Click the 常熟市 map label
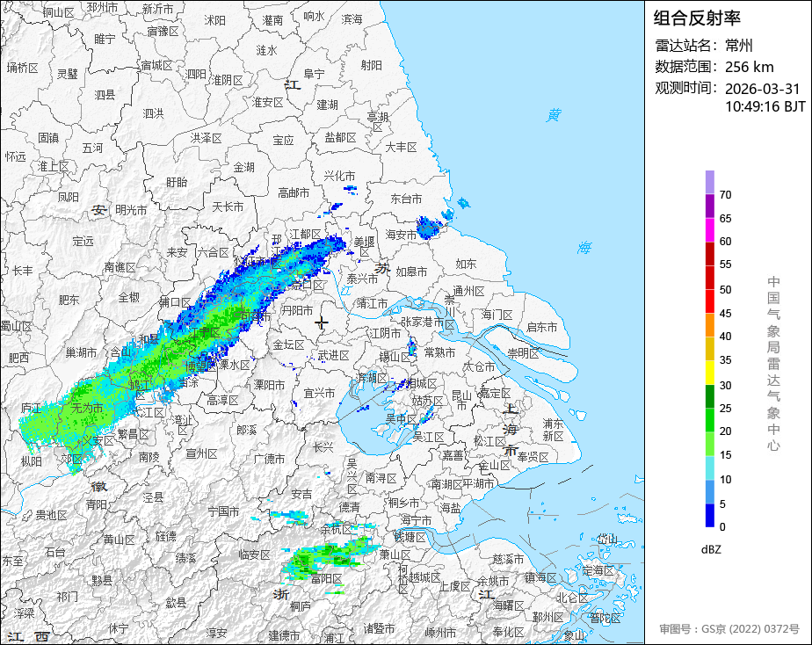The height and width of the screenshot is (645, 812). pos(439,352)
